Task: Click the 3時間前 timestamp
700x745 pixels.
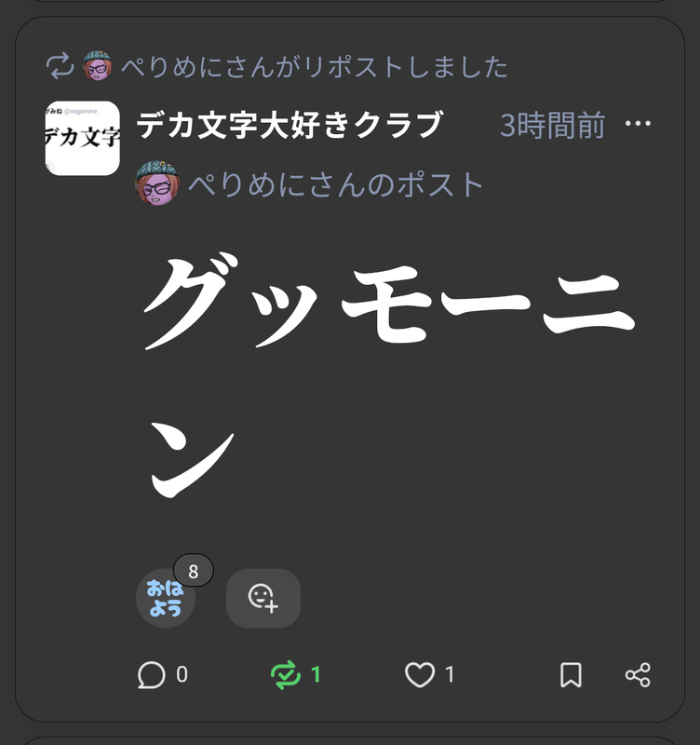Action: click(x=552, y=125)
